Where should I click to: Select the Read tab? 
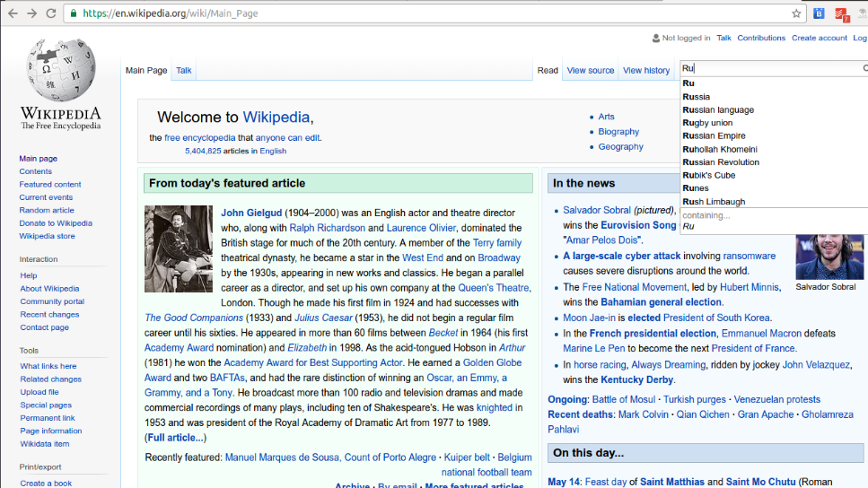(548, 70)
